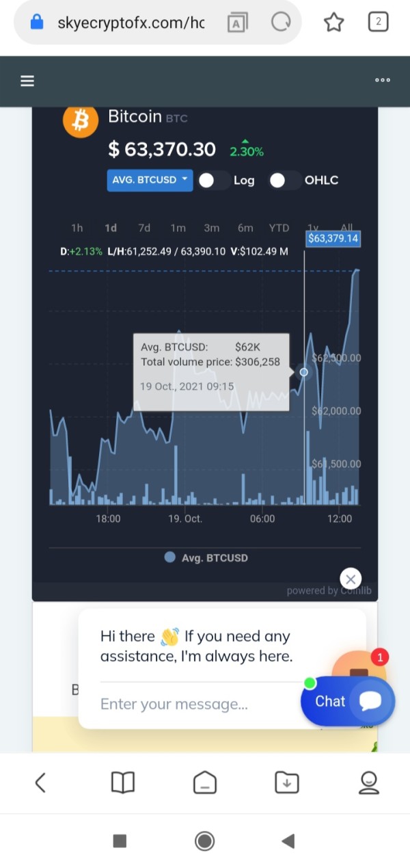Viewport: 410px width, 868px height.
Task: Switch to the 1h time range
Action: click(77, 228)
